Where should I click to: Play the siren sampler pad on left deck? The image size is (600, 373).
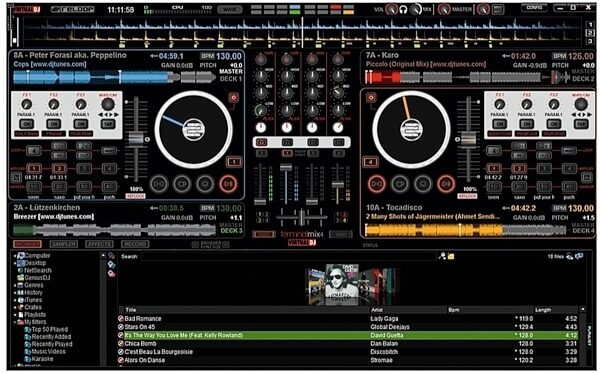coord(34,187)
